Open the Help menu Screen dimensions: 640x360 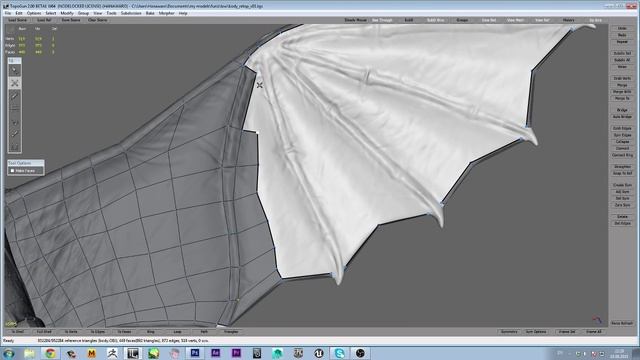(x=183, y=13)
